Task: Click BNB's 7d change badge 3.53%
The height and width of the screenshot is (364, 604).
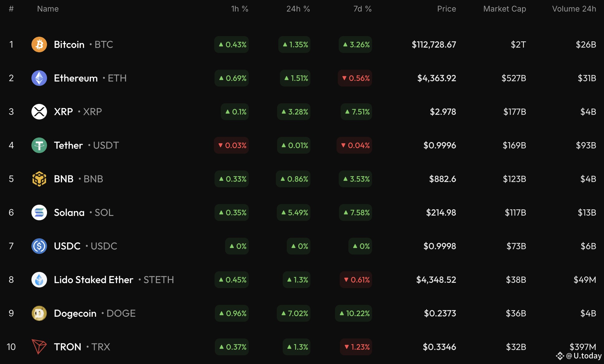Action: point(356,179)
